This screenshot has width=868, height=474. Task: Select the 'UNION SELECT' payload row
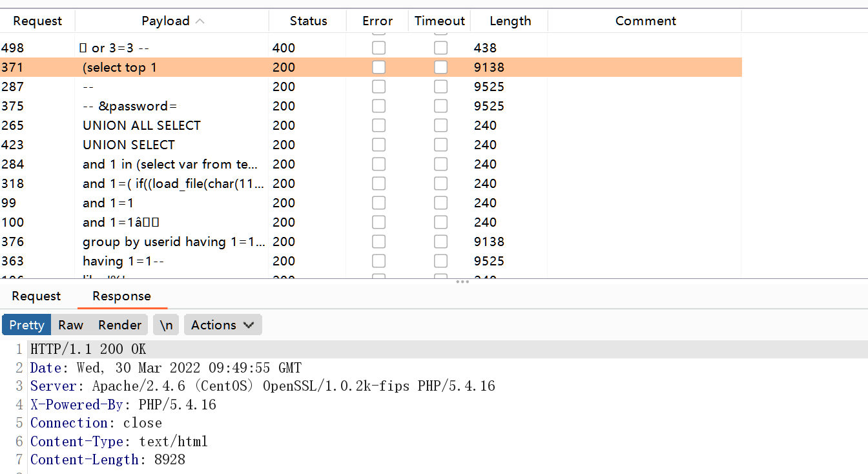[371, 145]
